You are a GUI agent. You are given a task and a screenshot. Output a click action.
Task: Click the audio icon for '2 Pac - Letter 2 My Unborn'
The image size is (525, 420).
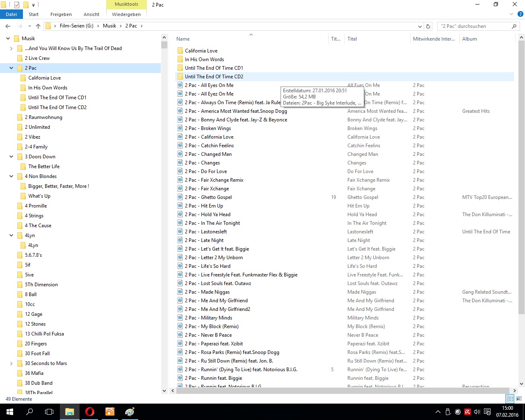coord(180,258)
